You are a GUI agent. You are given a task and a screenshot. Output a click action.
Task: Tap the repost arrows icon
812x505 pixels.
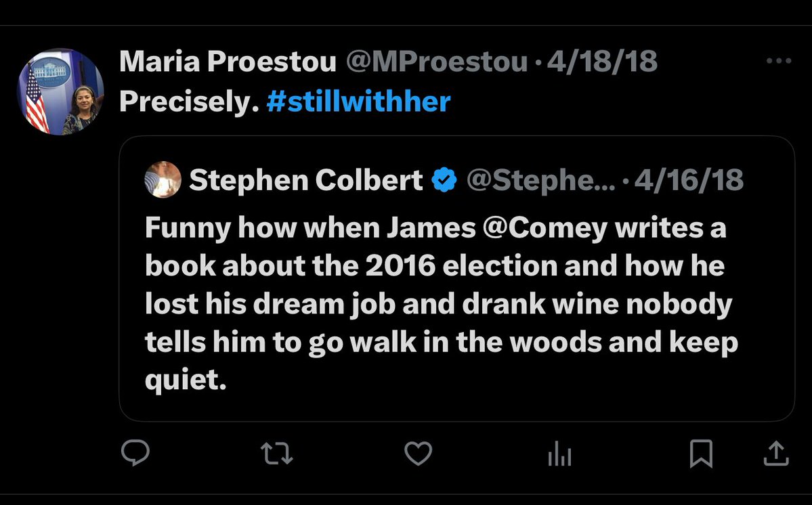pos(276,454)
